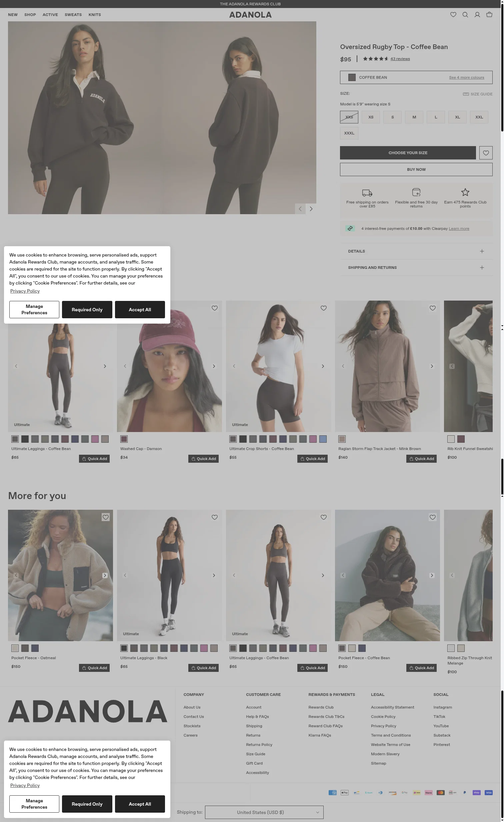Open the 43 reviews link

coord(400,59)
